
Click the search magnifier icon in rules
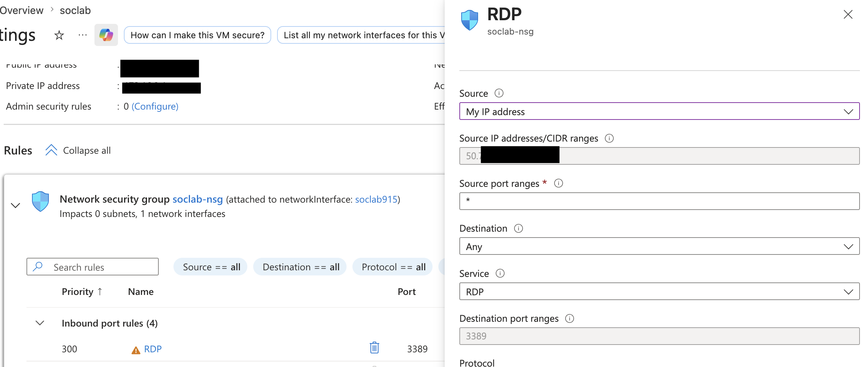point(38,267)
